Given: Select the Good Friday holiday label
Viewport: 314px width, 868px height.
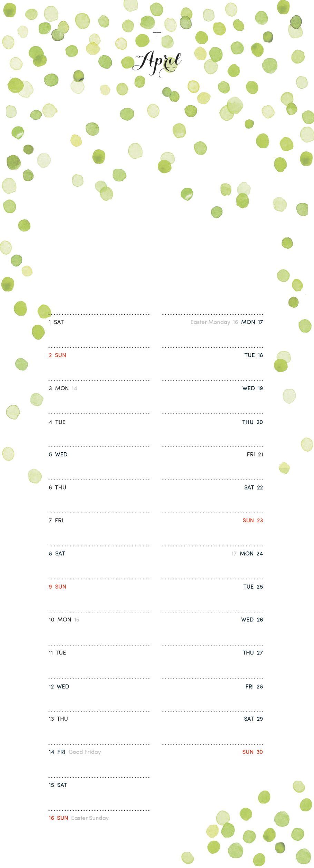Looking at the screenshot, I should (85, 752).
